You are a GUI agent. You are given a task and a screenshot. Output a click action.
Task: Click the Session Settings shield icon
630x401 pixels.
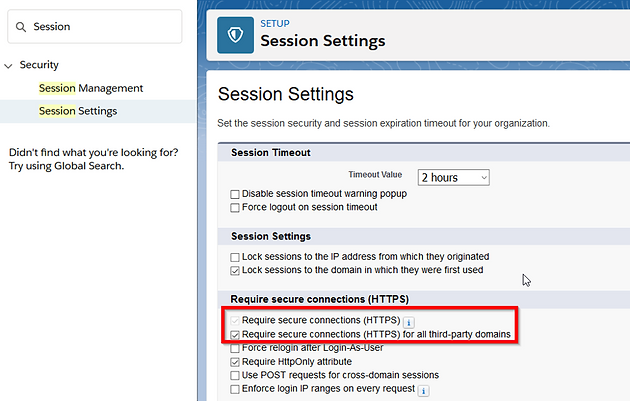(235, 35)
